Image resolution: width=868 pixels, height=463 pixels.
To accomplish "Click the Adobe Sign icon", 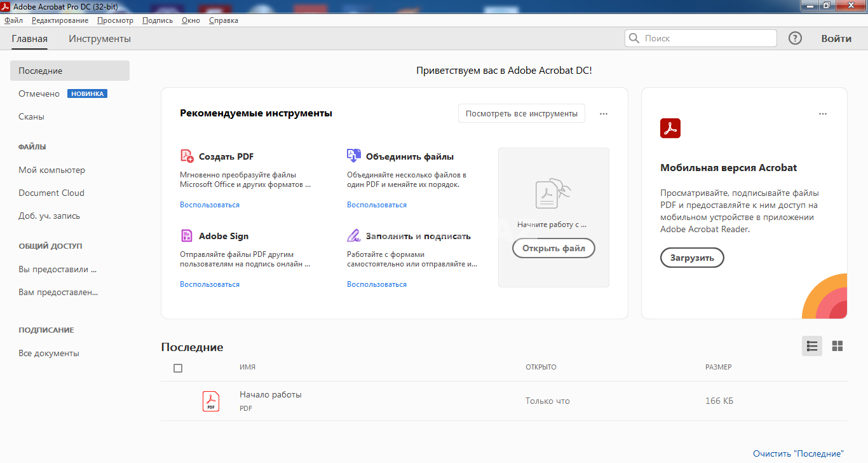I will [x=187, y=235].
